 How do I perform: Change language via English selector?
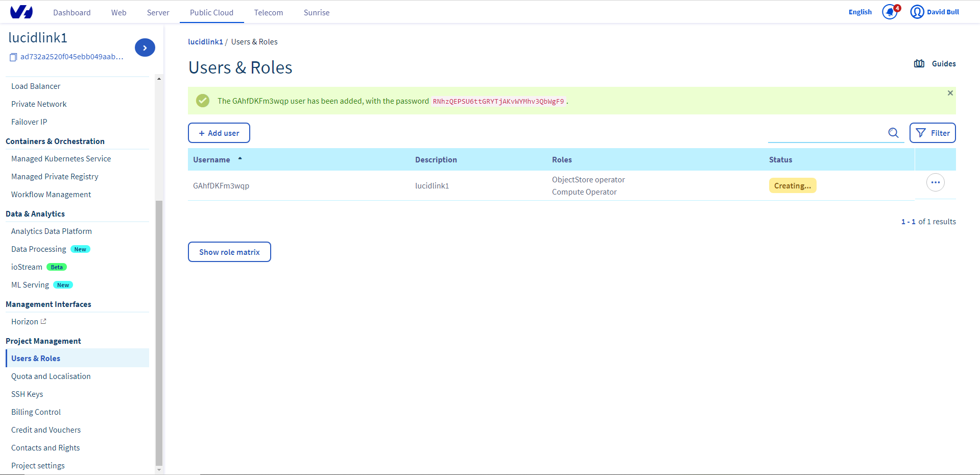[860, 12]
